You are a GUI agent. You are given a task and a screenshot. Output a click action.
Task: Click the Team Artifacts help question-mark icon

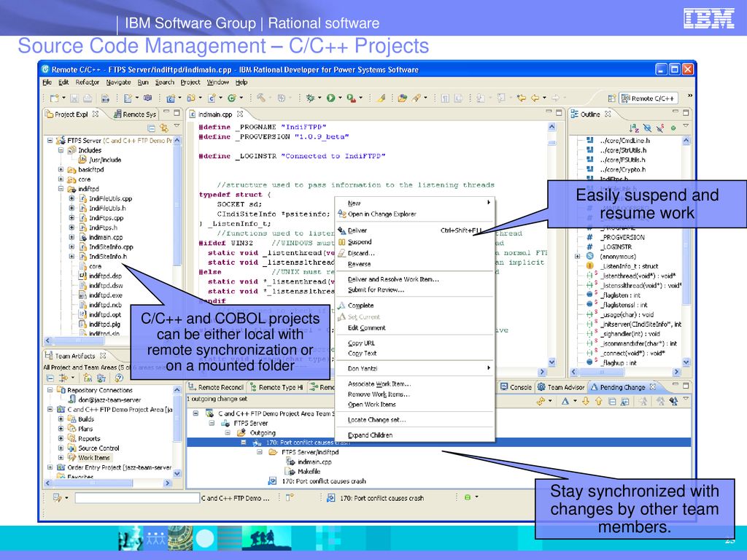(119, 378)
